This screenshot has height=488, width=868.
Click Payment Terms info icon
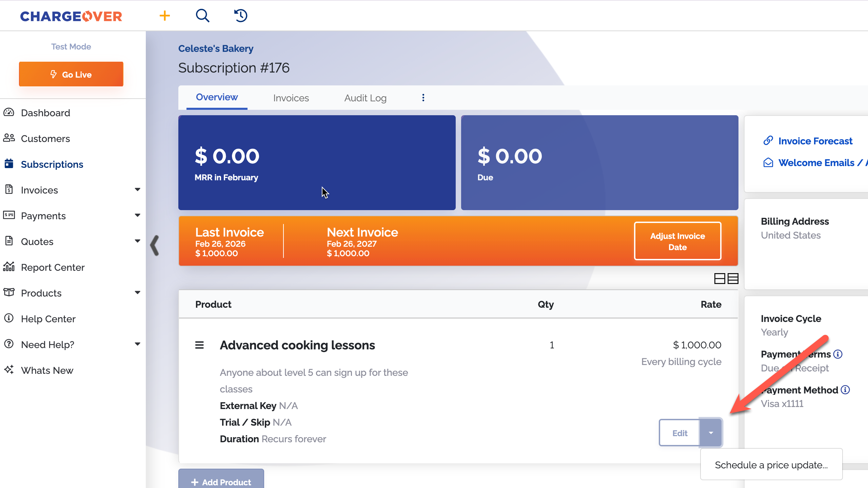[838, 354]
